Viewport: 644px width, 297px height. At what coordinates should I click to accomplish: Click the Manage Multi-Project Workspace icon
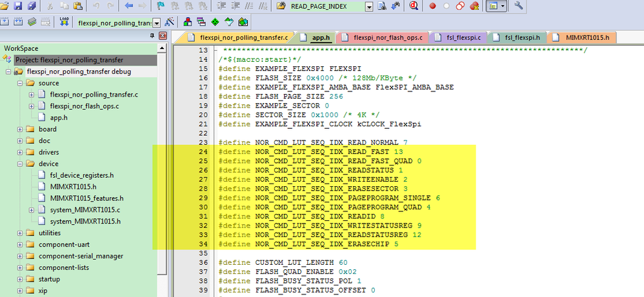tap(201, 22)
